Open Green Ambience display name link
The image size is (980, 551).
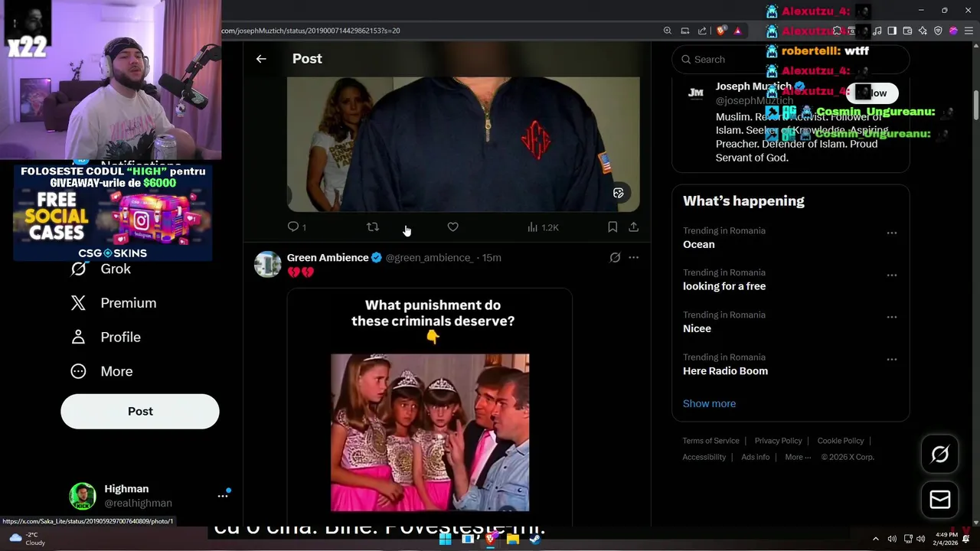click(x=328, y=258)
